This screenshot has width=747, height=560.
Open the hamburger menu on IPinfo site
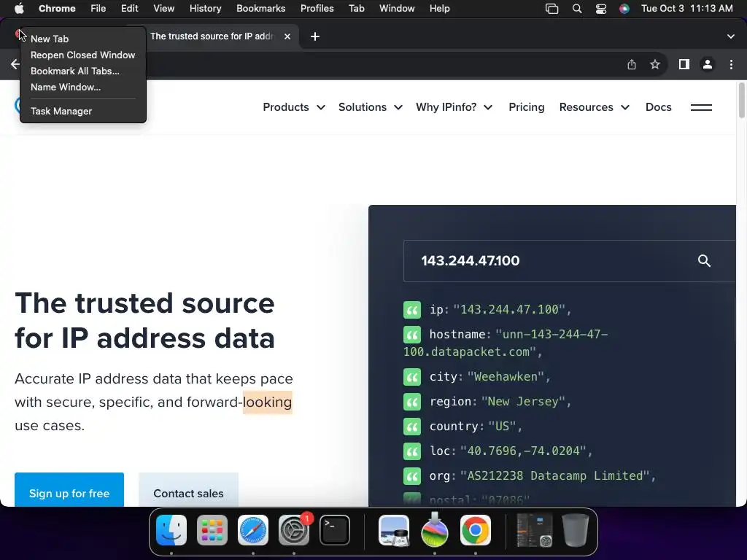coord(701,107)
